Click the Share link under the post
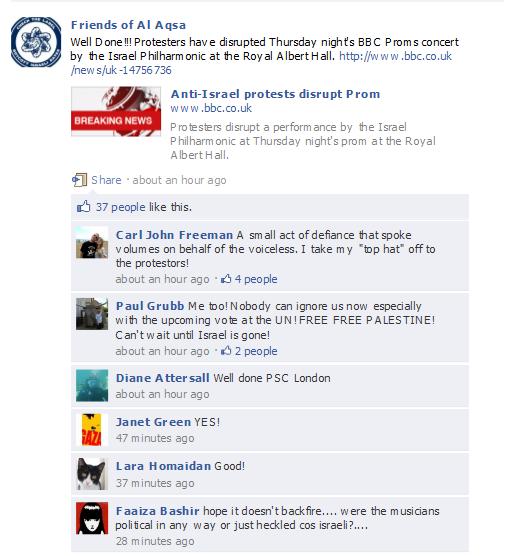516x556 pixels. click(106, 180)
